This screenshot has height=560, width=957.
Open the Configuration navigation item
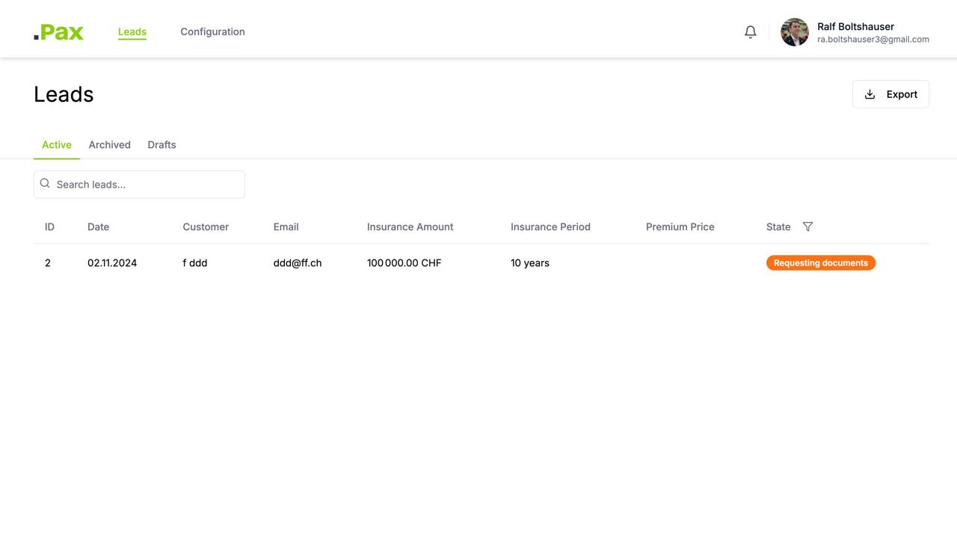[x=212, y=31]
